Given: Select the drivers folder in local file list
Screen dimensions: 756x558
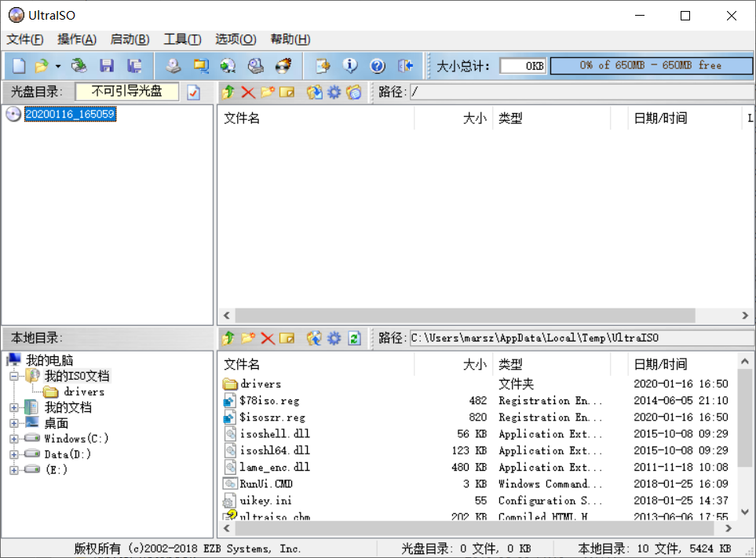Looking at the screenshot, I should pos(261,384).
